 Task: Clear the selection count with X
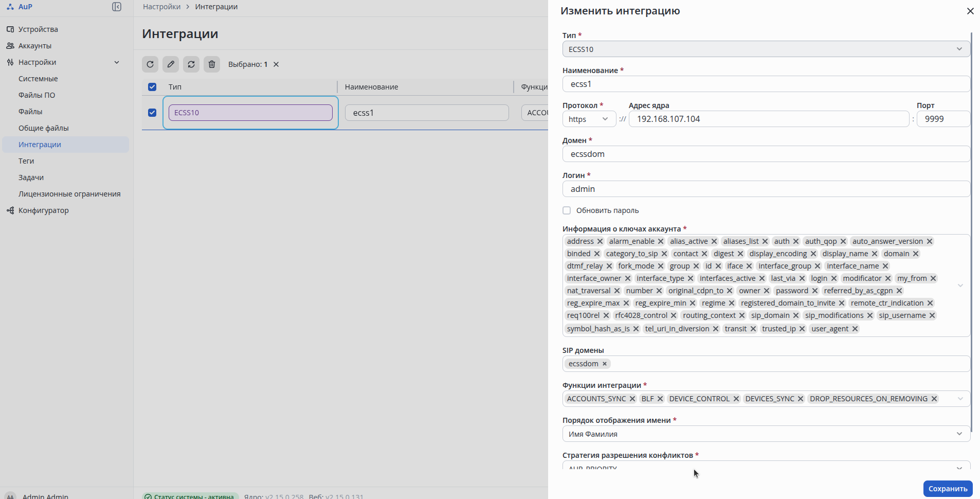276,64
